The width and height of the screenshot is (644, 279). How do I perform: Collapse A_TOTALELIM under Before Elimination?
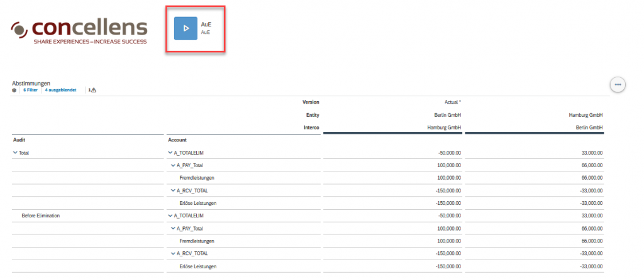pos(170,216)
